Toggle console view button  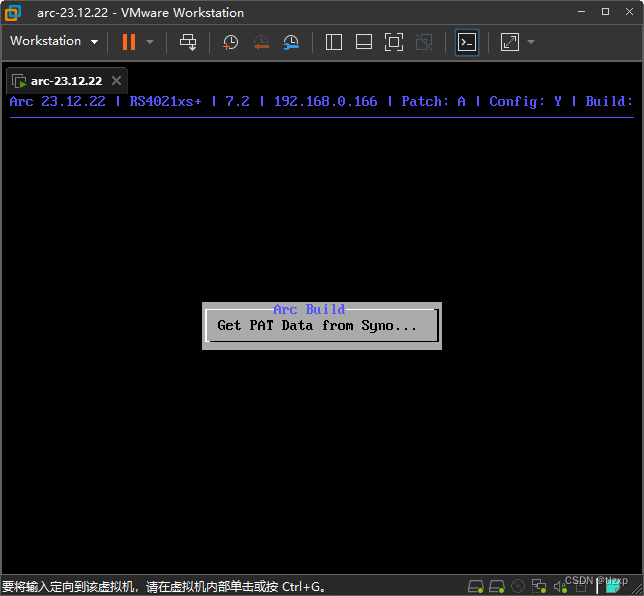(x=467, y=42)
